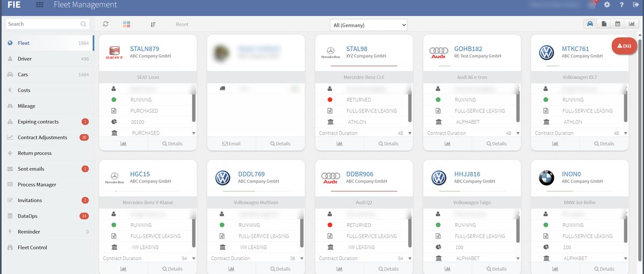Switch to chart view in toolbar
The width and height of the screenshot is (644, 274).
click(x=631, y=24)
